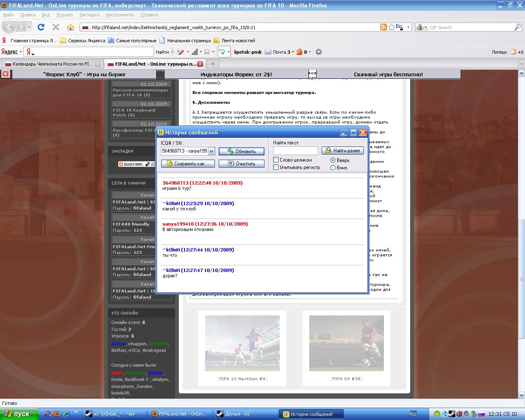Click the Yandex search input field
Image resolution: width=525 pixels, height=420 pixels.
(89, 52)
